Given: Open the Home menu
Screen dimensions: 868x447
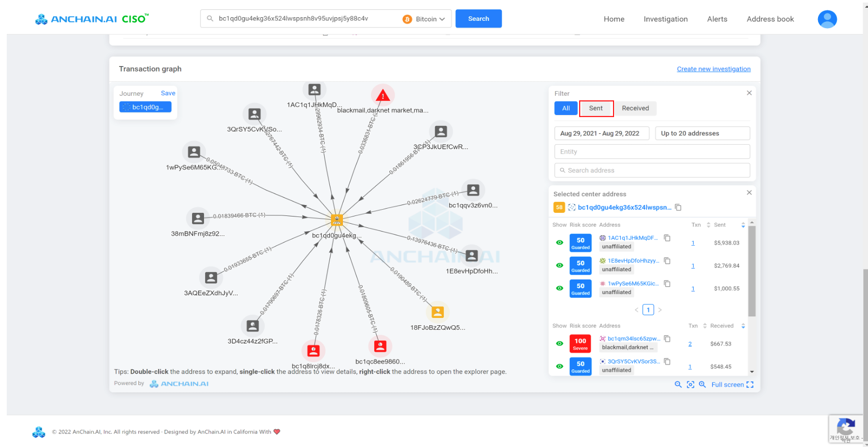Looking at the screenshot, I should (x=614, y=19).
